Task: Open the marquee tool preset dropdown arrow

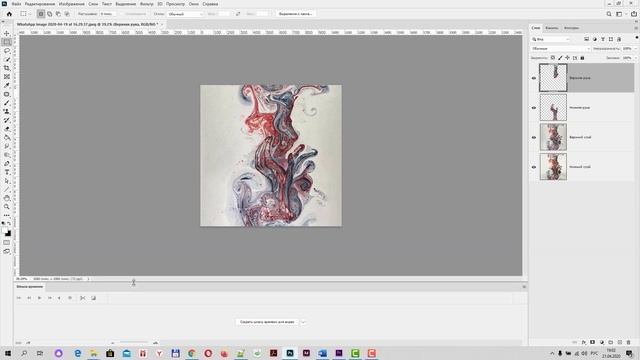Action: [30, 14]
